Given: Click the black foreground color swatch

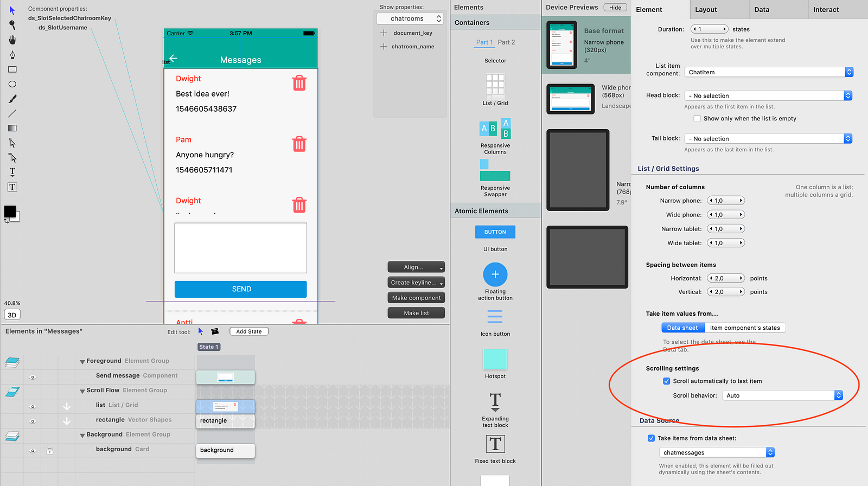Looking at the screenshot, I should tap(10, 211).
